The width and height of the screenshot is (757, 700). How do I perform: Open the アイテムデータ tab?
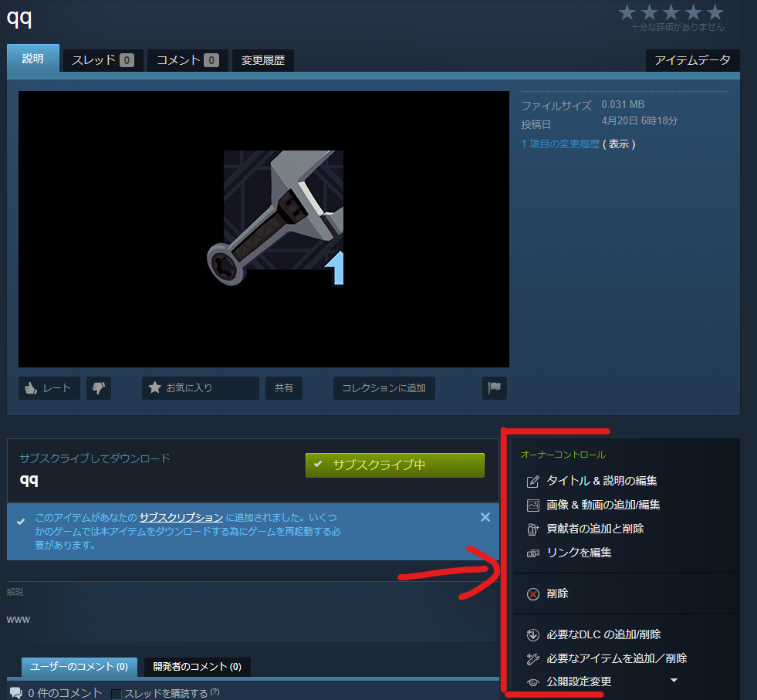tap(692, 60)
